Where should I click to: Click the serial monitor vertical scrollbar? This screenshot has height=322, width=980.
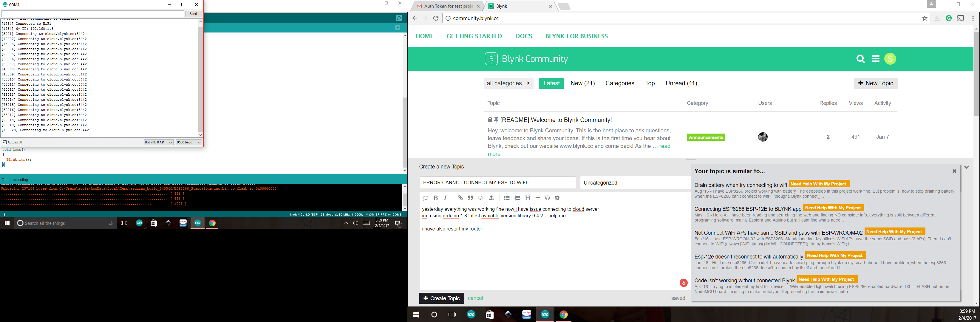pyautogui.click(x=200, y=78)
